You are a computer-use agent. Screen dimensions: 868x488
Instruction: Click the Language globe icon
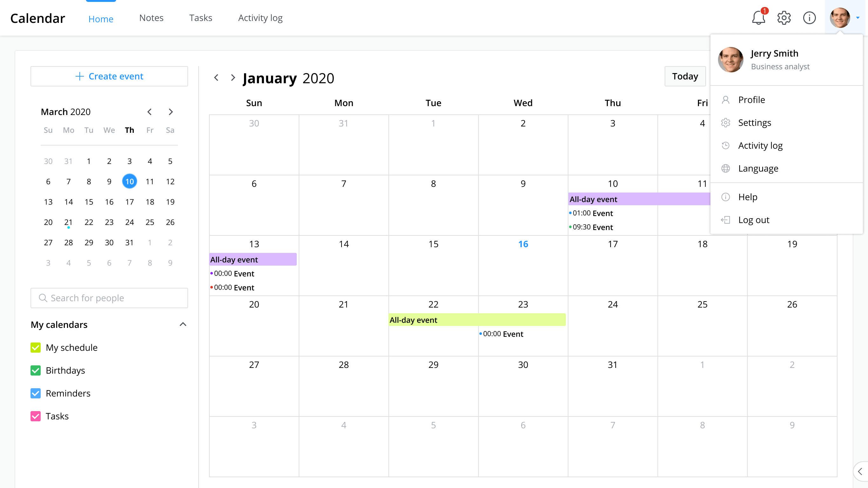pyautogui.click(x=726, y=168)
